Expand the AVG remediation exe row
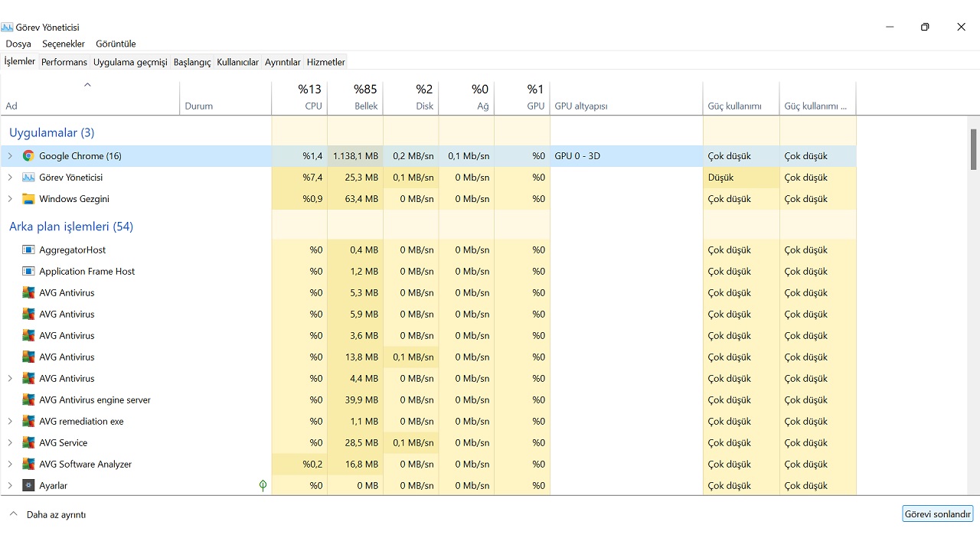 (x=10, y=422)
